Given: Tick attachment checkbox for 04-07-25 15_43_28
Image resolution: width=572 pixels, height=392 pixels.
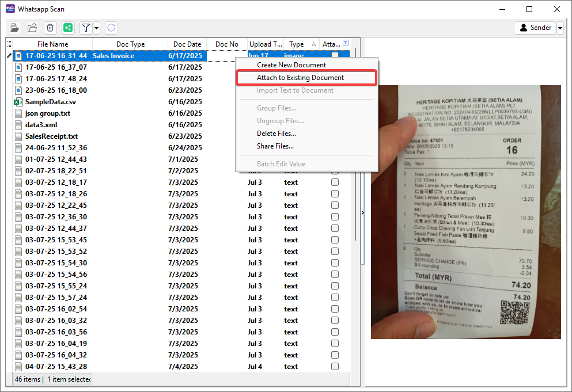Looking at the screenshot, I should (335, 367).
